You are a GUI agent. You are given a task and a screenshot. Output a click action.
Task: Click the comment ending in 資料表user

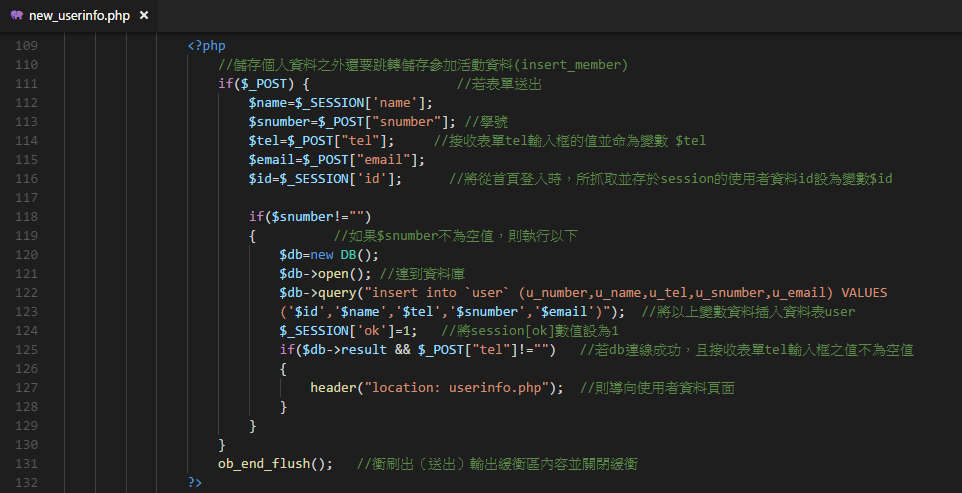748,311
